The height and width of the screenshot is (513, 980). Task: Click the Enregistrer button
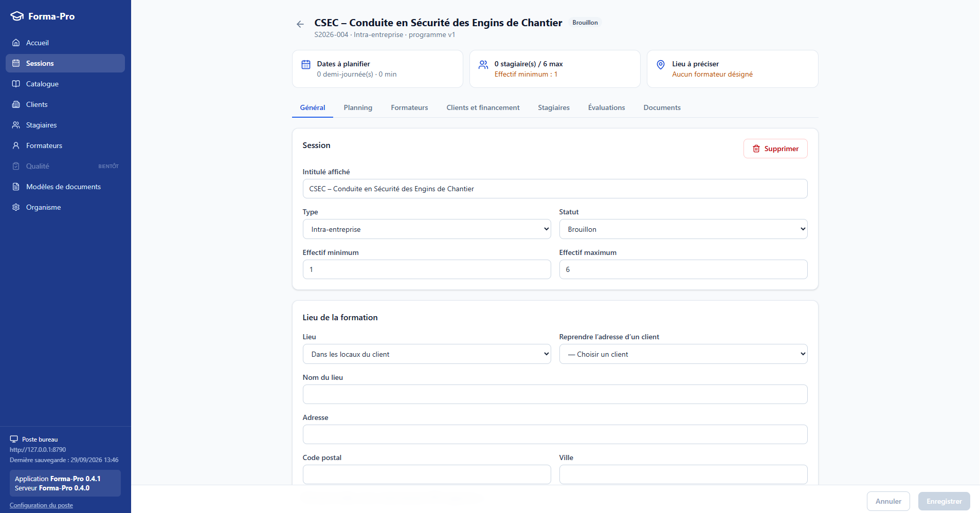pyautogui.click(x=944, y=501)
